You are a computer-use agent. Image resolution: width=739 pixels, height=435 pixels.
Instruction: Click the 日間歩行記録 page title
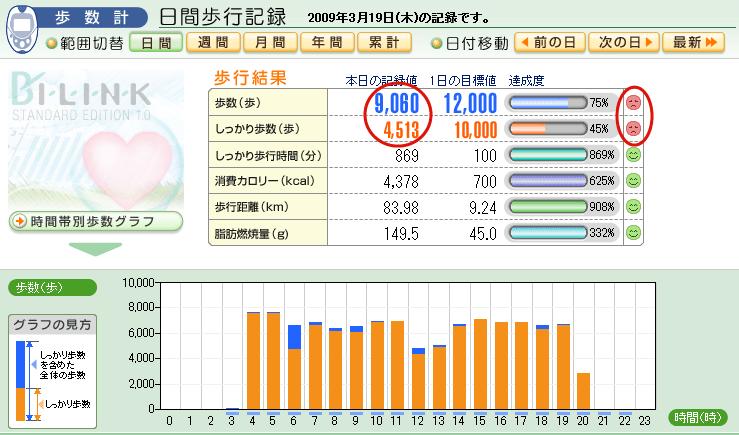click(223, 17)
